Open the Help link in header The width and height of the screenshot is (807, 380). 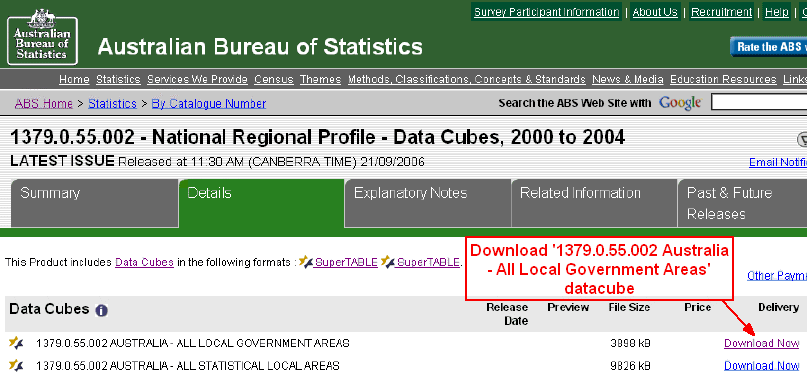click(x=777, y=12)
